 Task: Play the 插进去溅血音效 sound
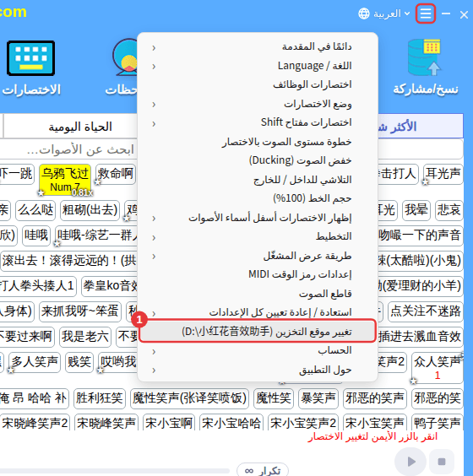(420, 337)
